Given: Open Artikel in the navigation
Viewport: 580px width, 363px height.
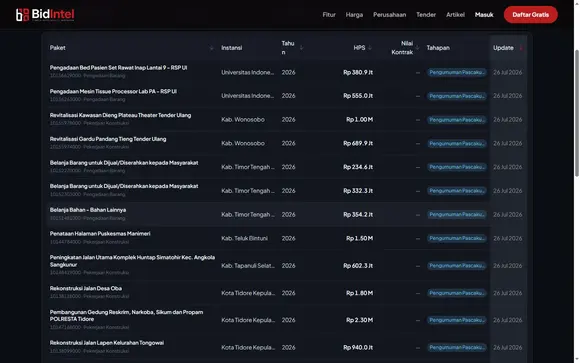Looking at the screenshot, I should pos(455,15).
